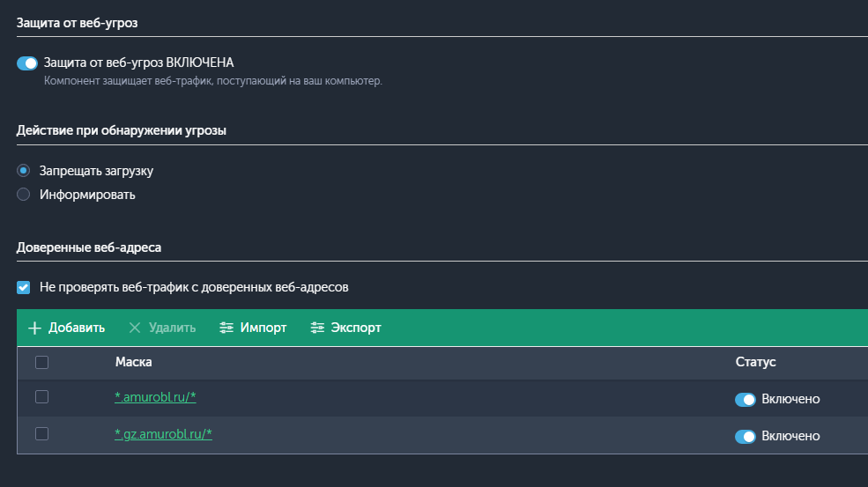The height and width of the screenshot is (487, 868).
Task: Open the *.gz.amurobl.ru/* mask link
Action: click(164, 434)
